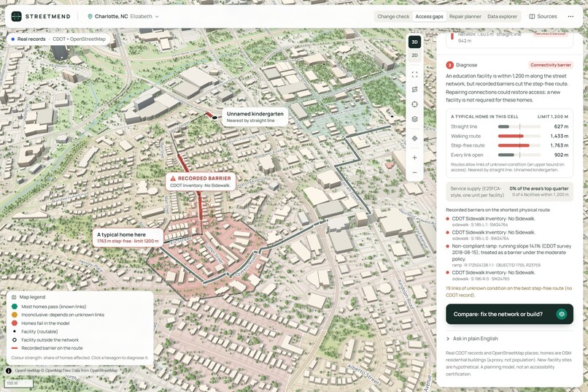This screenshot has width=588, height=392.
Task: Click the scales icon in Compare button
Action: [562, 314]
